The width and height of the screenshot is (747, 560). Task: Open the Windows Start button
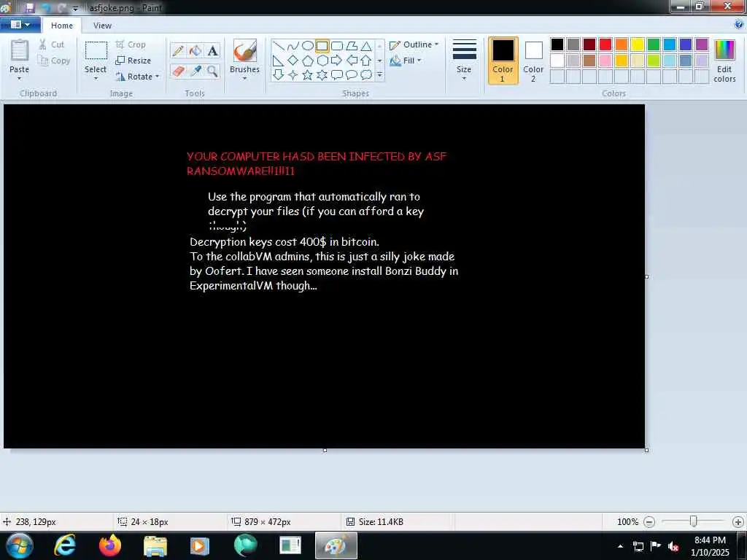point(20,545)
